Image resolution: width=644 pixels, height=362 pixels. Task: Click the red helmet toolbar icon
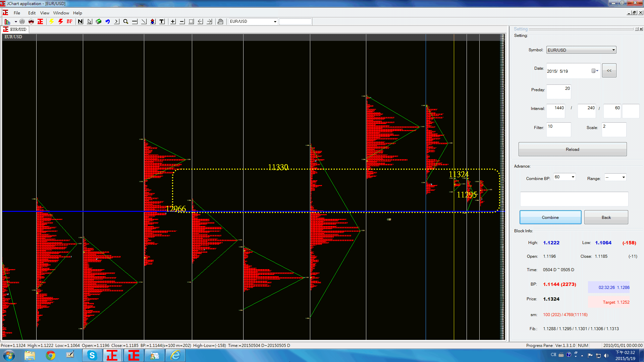pos(31,21)
